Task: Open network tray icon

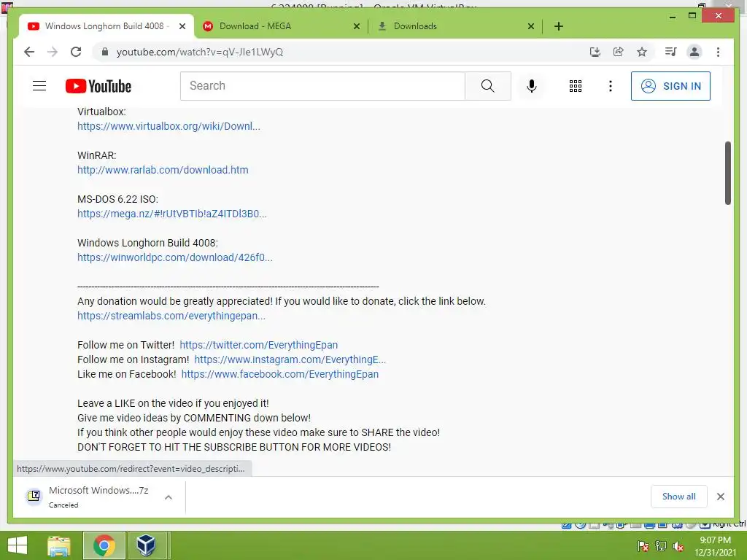Action: tap(661, 546)
